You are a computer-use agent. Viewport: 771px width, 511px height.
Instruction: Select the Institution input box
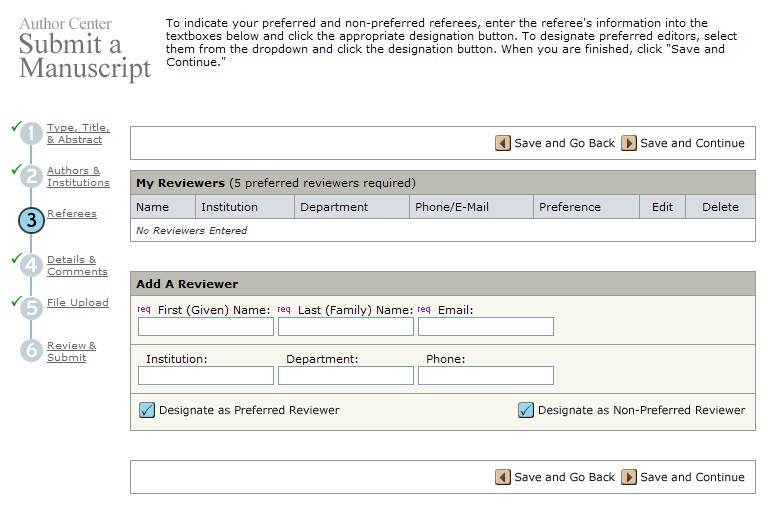tap(205, 376)
